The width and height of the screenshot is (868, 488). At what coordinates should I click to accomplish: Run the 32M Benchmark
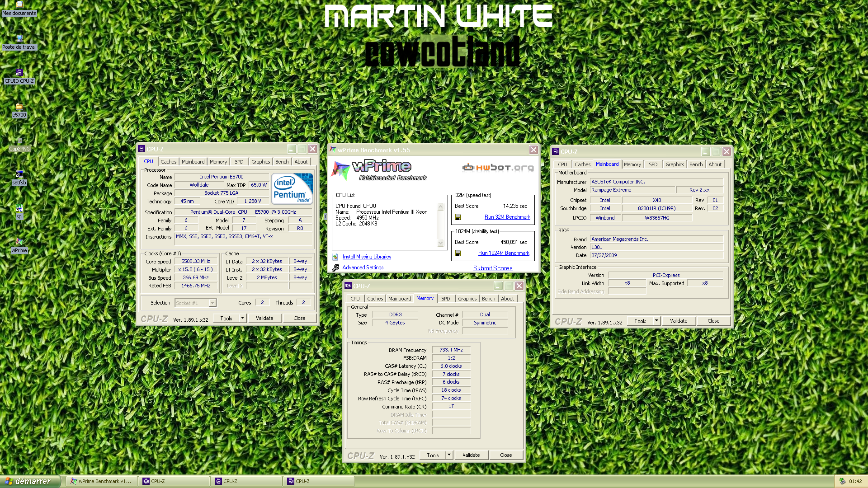[507, 217]
